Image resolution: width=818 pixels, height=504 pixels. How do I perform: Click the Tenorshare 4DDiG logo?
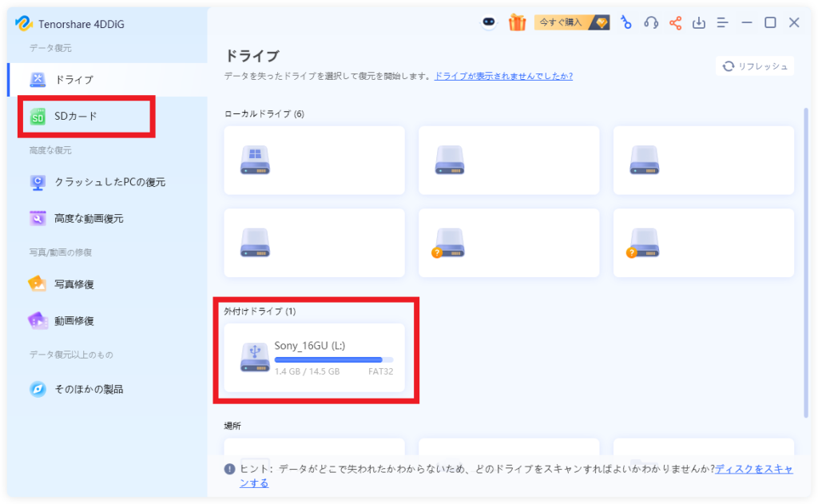[24, 23]
